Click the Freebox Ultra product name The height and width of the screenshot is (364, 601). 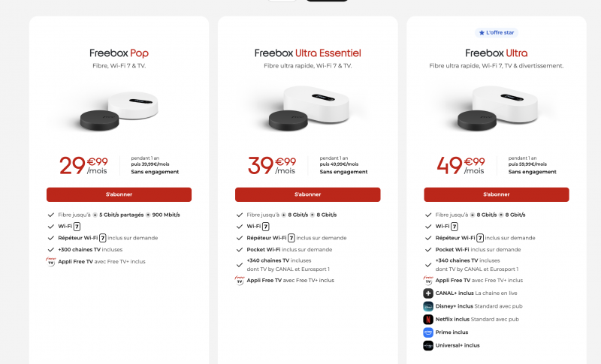point(496,53)
